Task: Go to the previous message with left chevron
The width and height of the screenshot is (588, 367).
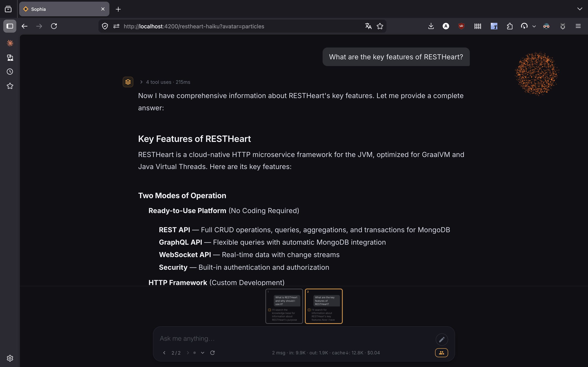Action: pyautogui.click(x=164, y=353)
